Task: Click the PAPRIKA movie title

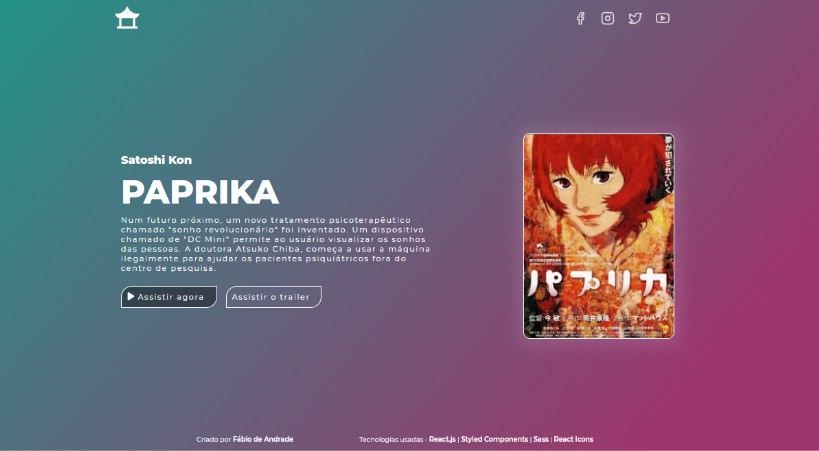Action: click(200, 192)
